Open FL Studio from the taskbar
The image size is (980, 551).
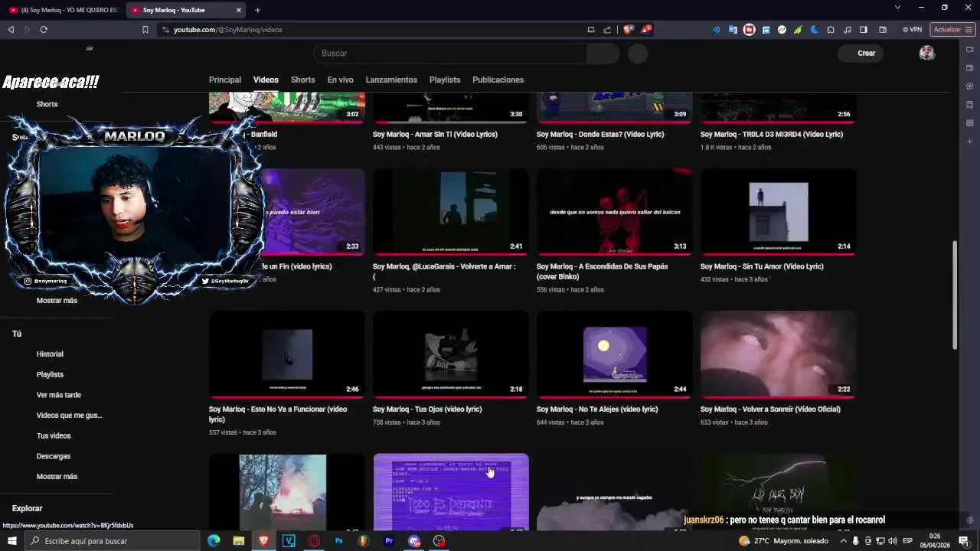tap(364, 541)
